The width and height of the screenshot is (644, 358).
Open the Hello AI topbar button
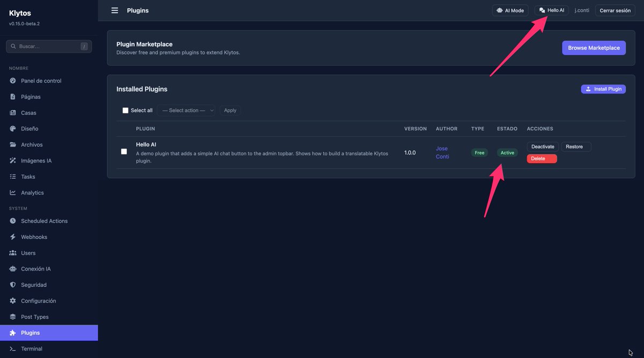click(551, 10)
